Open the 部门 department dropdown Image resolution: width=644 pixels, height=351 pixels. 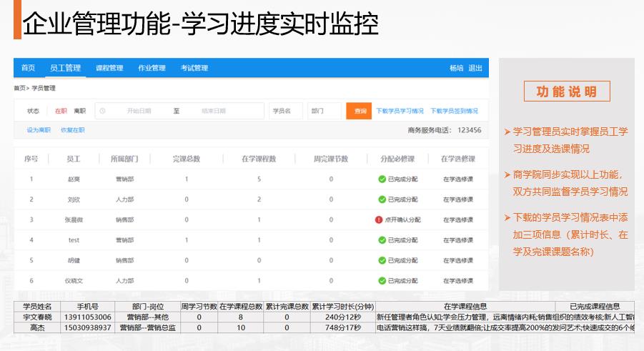coord(325,111)
